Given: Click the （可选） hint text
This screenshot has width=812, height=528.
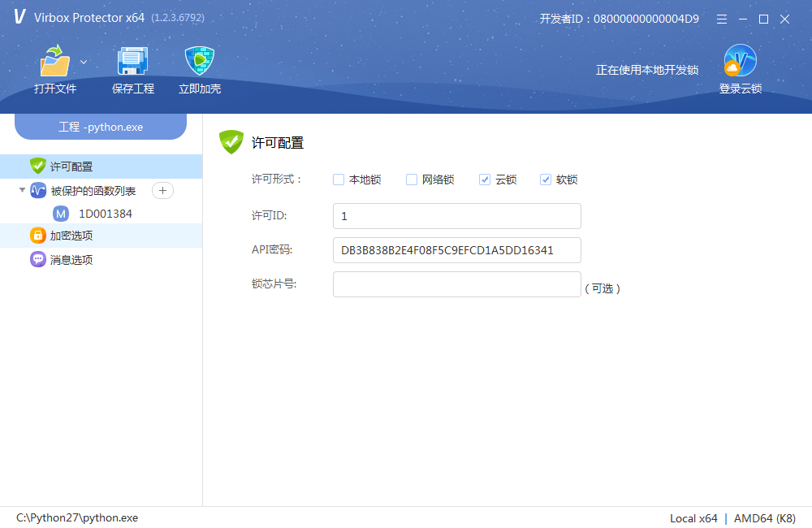Looking at the screenshot, I should pyautogui.click(x=603, y=288).
